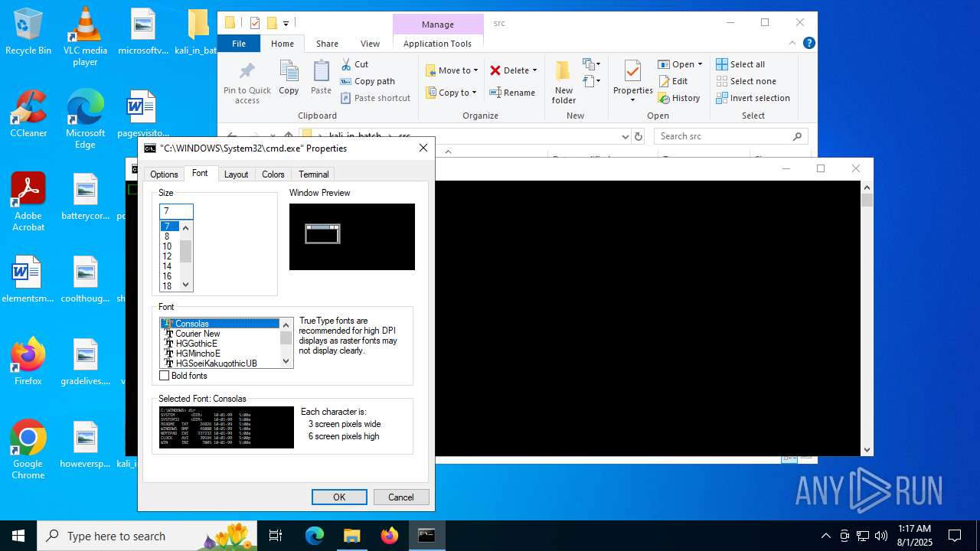The width and height of the screenshot is (980, 551).
Task: Open the View ribbon tab
Action: pyautogui.click(x=370, y=44)
